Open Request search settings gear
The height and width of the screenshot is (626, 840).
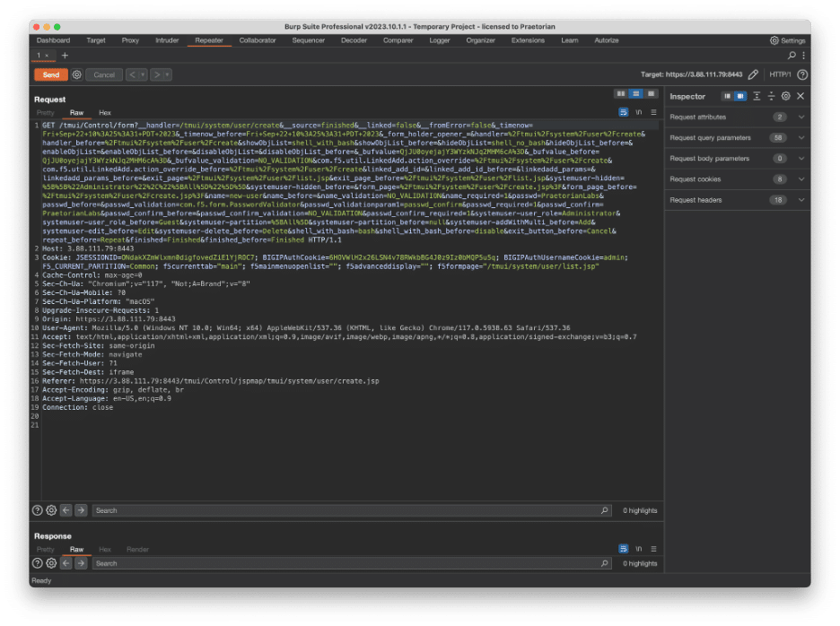[51, 510]
